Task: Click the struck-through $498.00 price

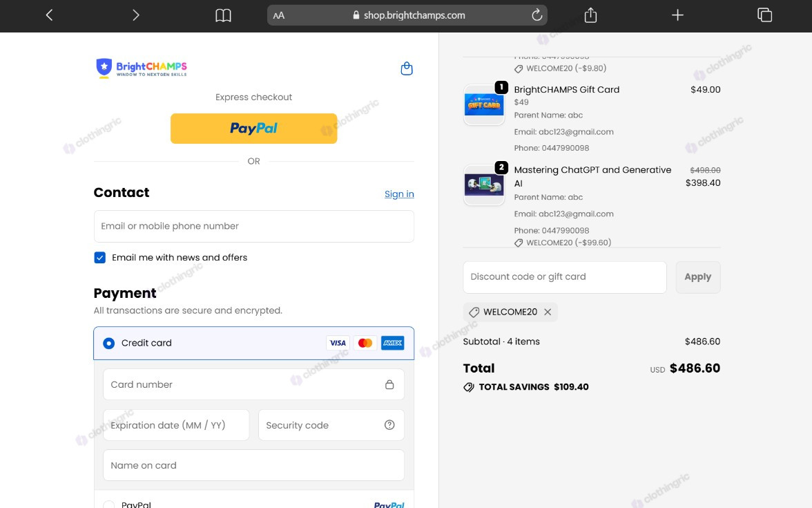Action: tap(705, 170)
